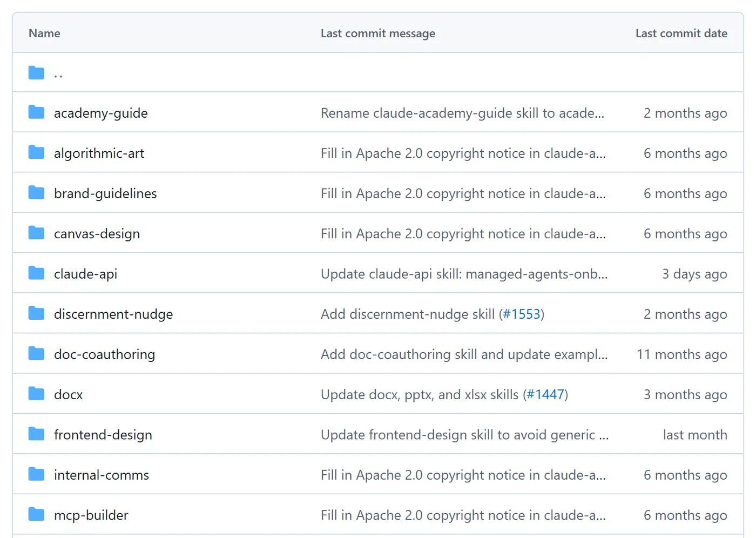
Task: Open the discernment-nudge folder link
Action: coord(113,314)
